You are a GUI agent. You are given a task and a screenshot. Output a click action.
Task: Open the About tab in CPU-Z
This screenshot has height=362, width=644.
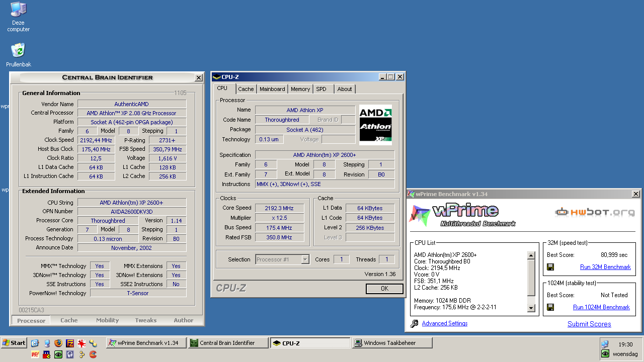345,89
